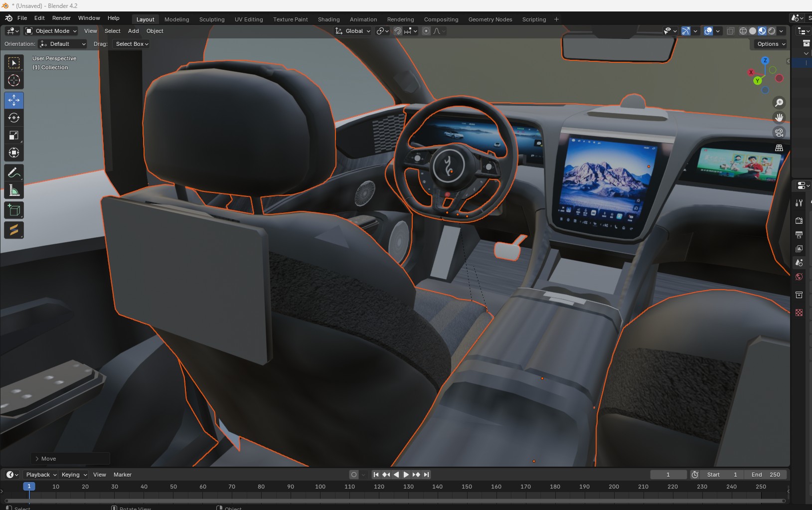Open the Render menu

point(61,18)
